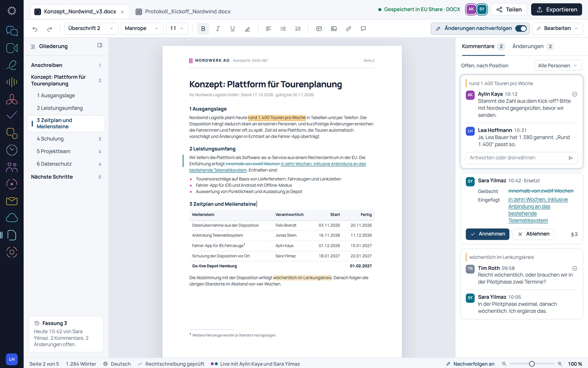The height and width of the screenshot is (368, 588).
Task: Open the Bearbeiten mode dropdown
Action: [x=557, y=29]
